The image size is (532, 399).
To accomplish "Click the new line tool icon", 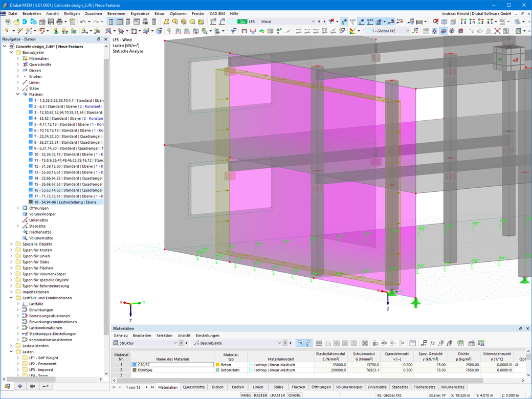I will 19,31.
